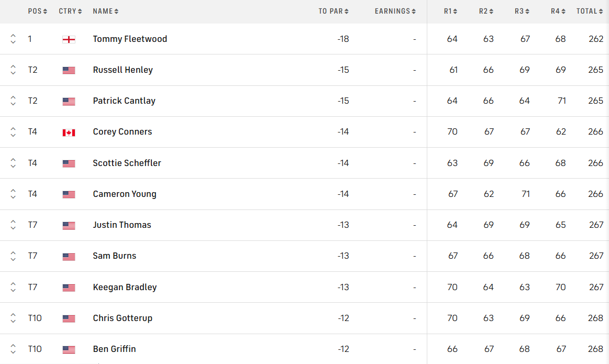Open Russell Henley's player name link
609x364 pixels.
123,70
